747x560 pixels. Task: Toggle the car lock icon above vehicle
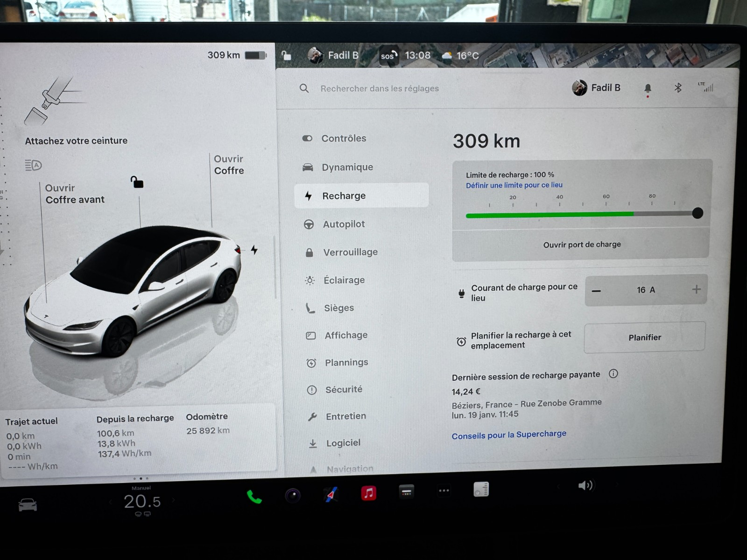pyautogui.click(x=137, y=182)
